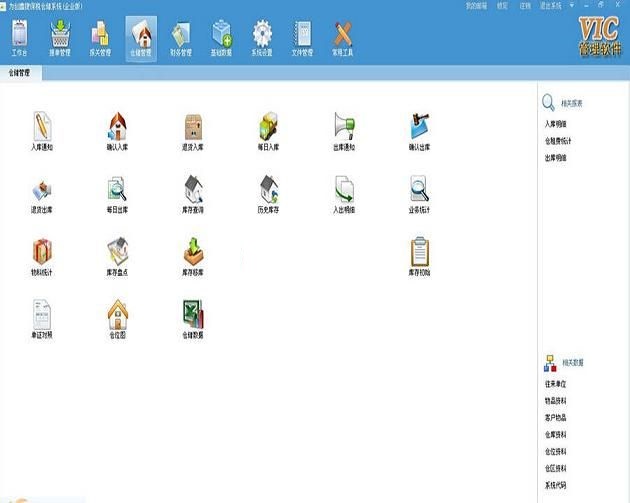Open 仓租费统计 report link
The height and width of the screenshot is (503, 630).
(x=558, y=141)
